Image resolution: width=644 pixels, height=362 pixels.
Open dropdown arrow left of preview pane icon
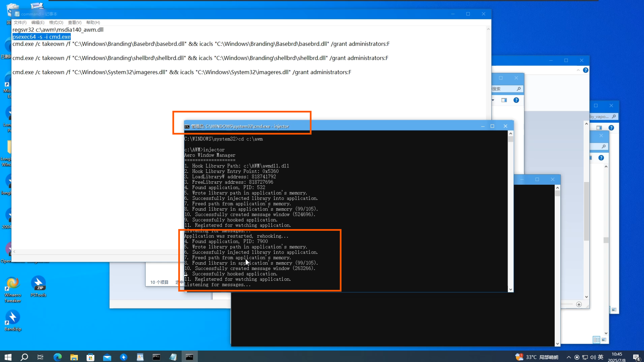click(x=493, y=100)
